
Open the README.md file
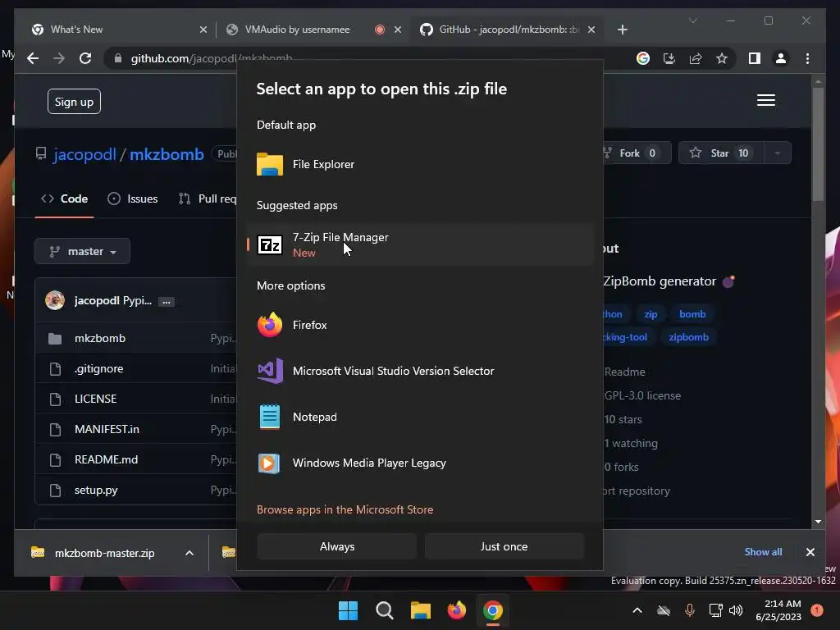106,459
